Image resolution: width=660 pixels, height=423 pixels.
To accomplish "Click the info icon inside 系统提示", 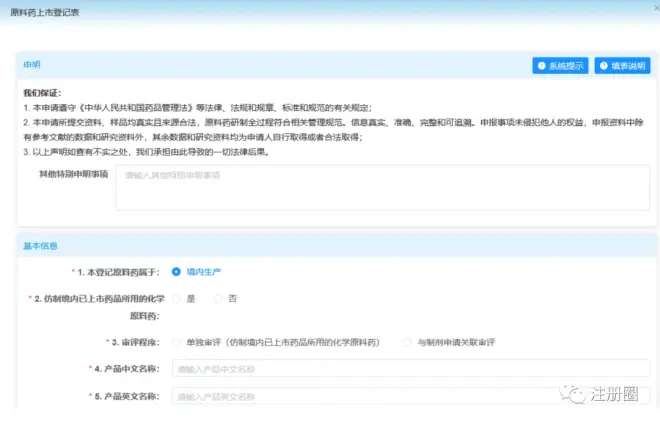I will [542, 65].
